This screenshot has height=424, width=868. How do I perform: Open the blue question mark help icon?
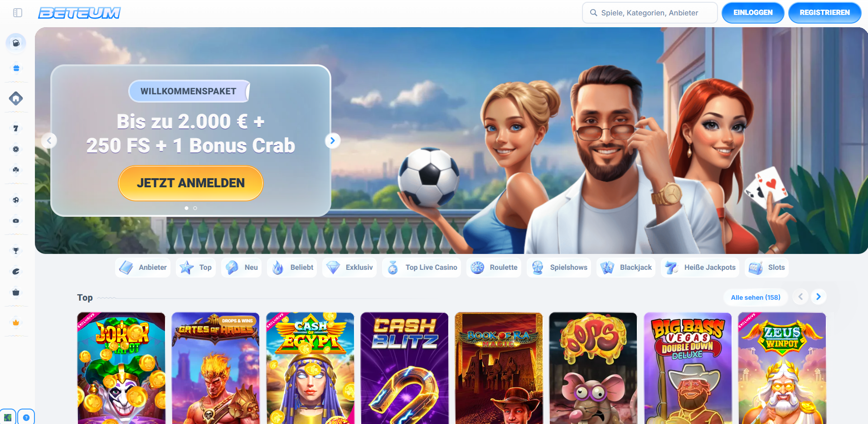pyautogui.click(x=26, y=417)
